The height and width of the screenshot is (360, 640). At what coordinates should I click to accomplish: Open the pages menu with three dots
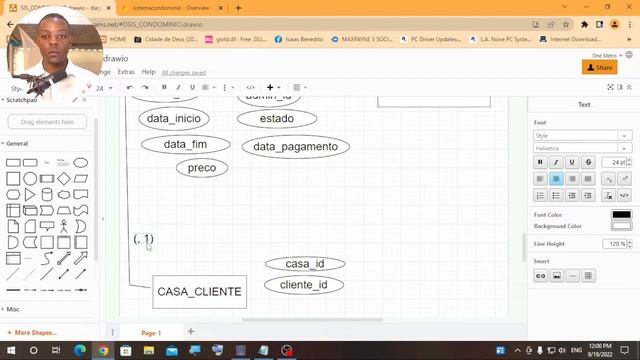click(113, 332)
